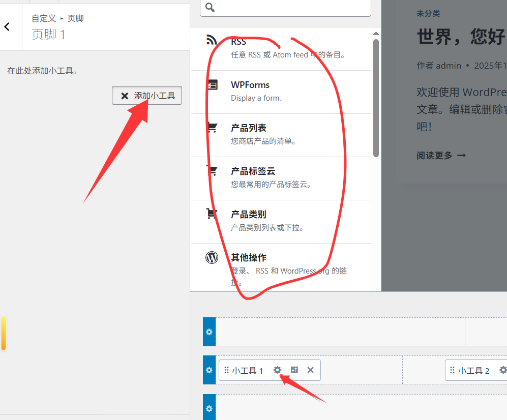507x420 pixels.
Task: Click the 产品标签云 cart icon
Action: click(x=212, y=171)
